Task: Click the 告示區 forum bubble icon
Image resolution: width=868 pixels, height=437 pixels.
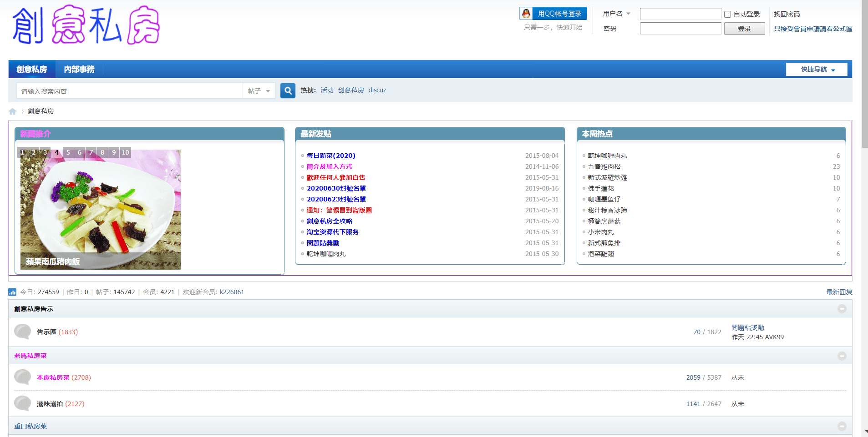Action: [x=22, y=332]
